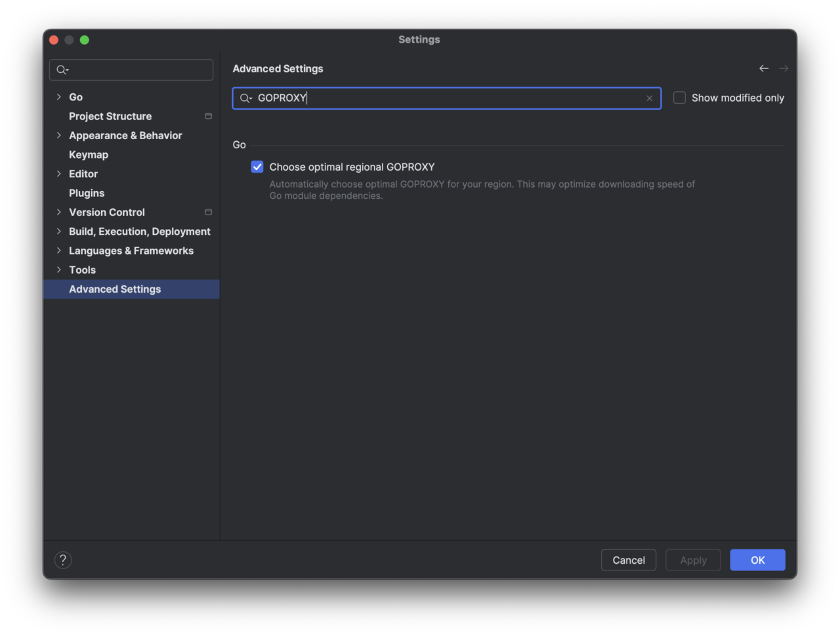Click into the GOPROXY search field
The image size is (840, 636).
click(446, 98)
